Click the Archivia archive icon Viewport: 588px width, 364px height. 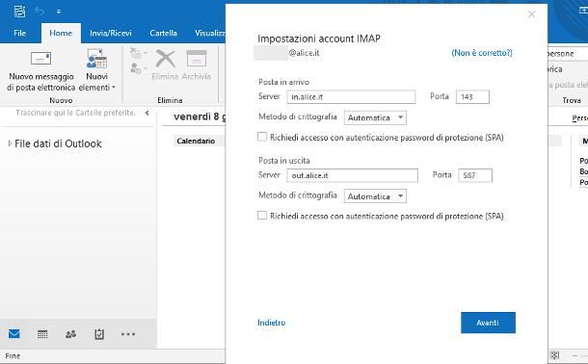point(197,59)
